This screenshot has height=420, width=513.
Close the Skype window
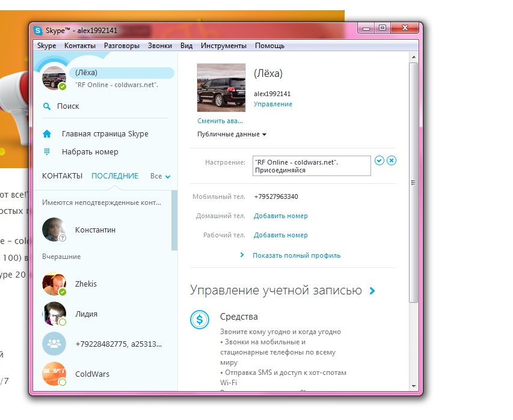pos(405,28)
